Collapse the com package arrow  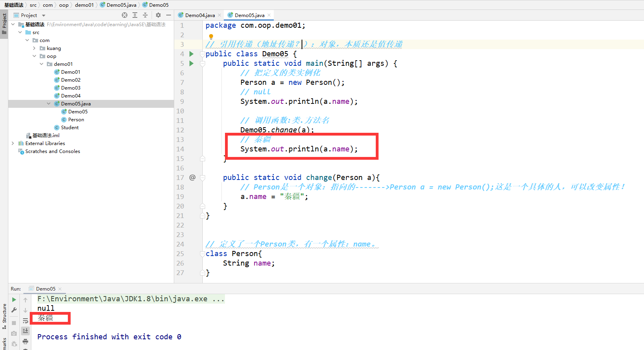(27, 40)
